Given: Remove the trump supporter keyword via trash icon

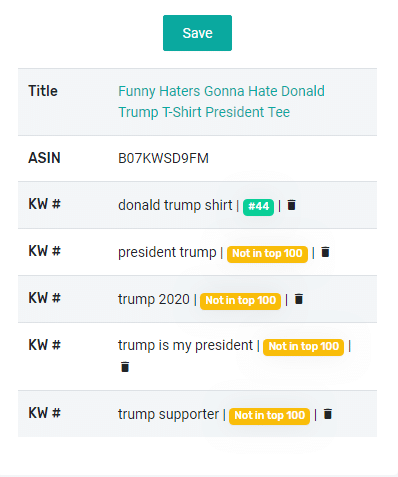Looking at the screenshot, I should (x=328, y=414).
